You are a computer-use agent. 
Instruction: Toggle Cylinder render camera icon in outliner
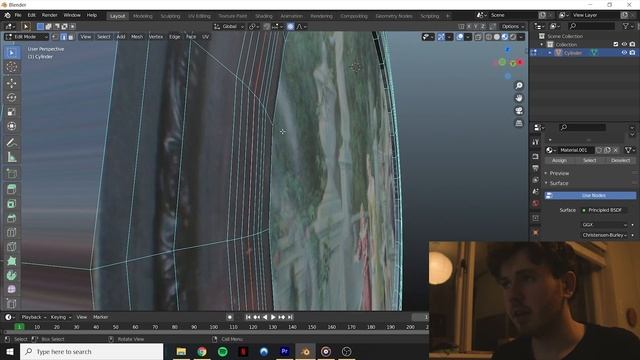coord(632,53)
